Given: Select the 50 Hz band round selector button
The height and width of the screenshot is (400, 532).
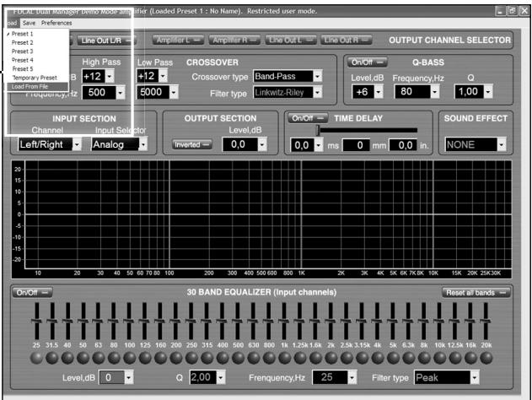Looking at the screenshot, I should pyautogui.click(x=83, y=358).
